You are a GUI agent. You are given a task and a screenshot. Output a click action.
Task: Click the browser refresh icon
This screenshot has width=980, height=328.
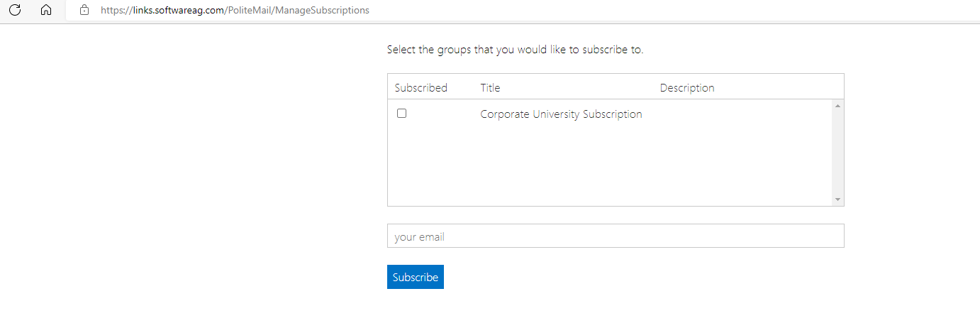tap(15, 11)
